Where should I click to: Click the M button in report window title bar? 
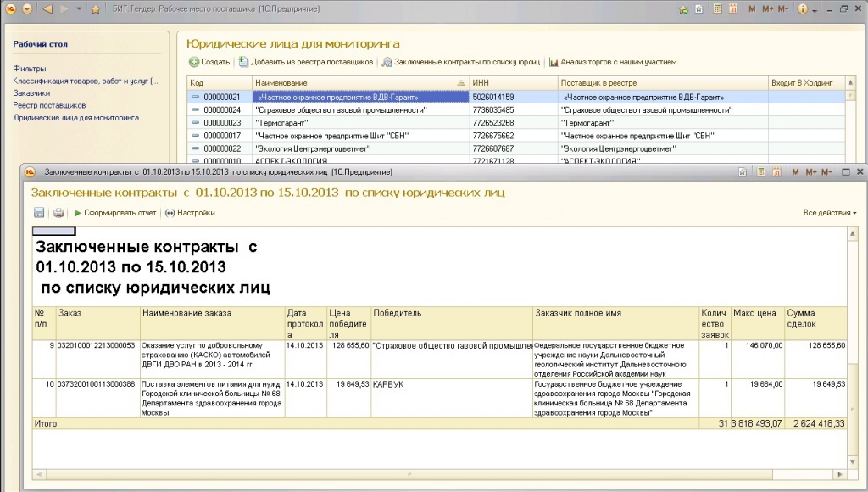[x=795, y=171]
